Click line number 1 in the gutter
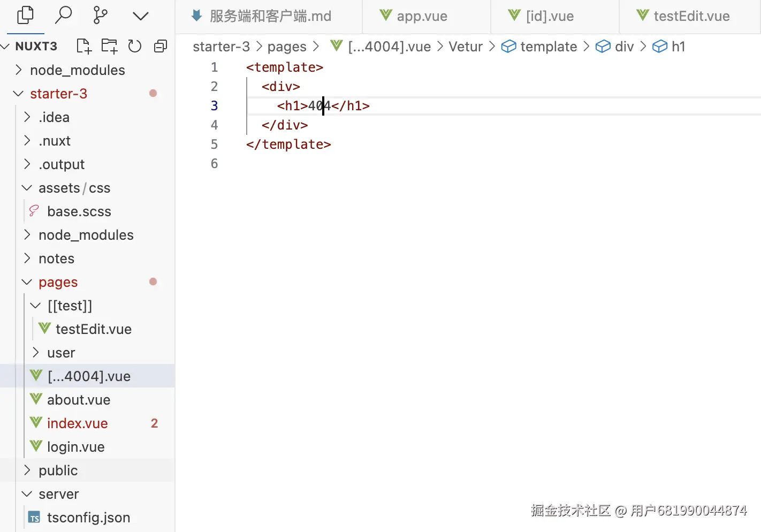 click(214, 67)
